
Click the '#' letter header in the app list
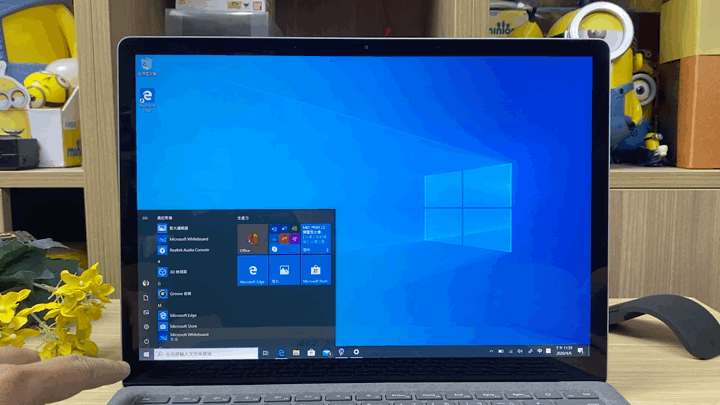tap(159, 261)
